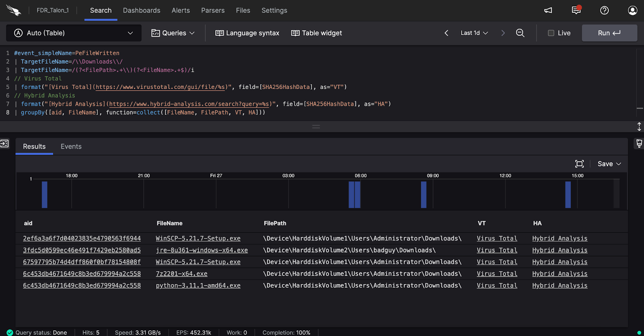Open the Auto (Table) widget dropdown
This screenshot has width=644, height=336.
point(74,33)
